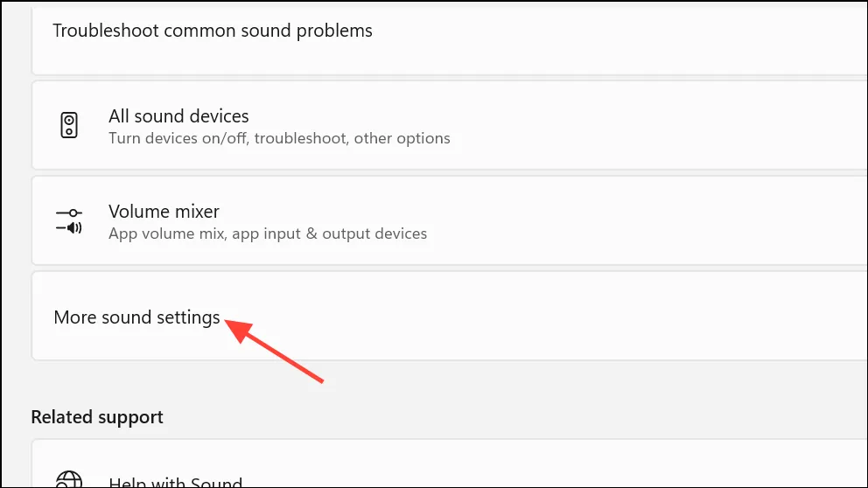Screen dimensions: 868x488
Task: Click the red arrow pointing at More sound settings
Action: 274,350
